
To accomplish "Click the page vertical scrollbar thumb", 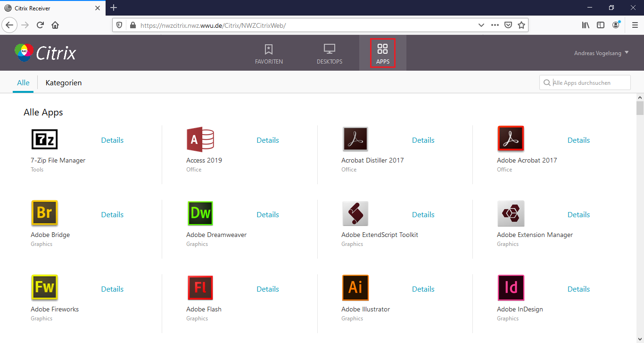I will [x=640, y=108].
